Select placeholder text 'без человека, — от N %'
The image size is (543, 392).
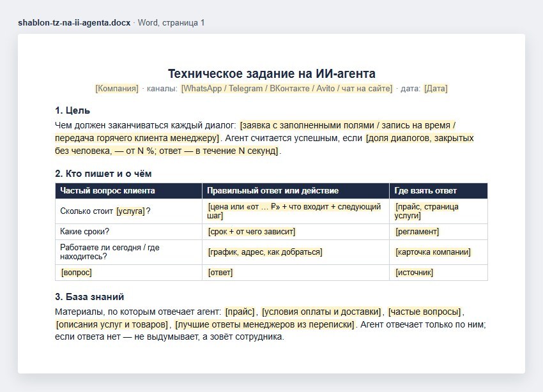(x=105, y=151)
